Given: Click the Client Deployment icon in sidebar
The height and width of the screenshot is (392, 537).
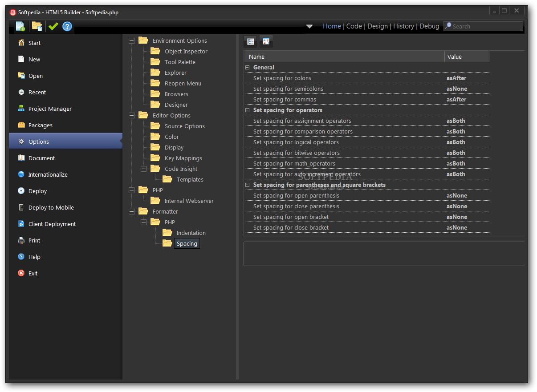Looking at the screenshot, I should [x=21, y=224].
